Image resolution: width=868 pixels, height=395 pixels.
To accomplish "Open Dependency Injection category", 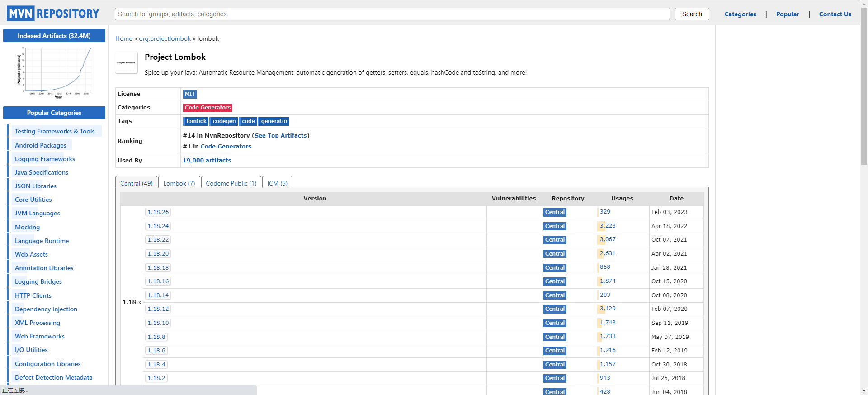I will tap(46, 309).
